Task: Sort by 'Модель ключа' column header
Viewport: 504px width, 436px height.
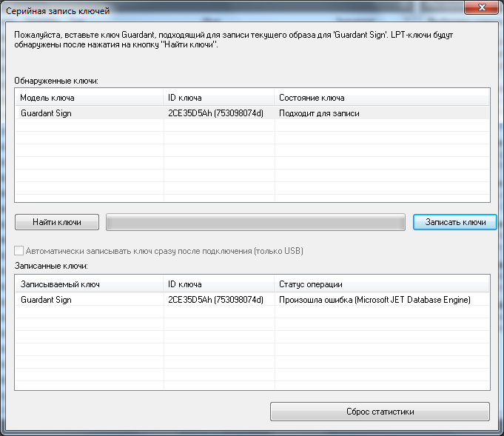Action: pos(89,98)
